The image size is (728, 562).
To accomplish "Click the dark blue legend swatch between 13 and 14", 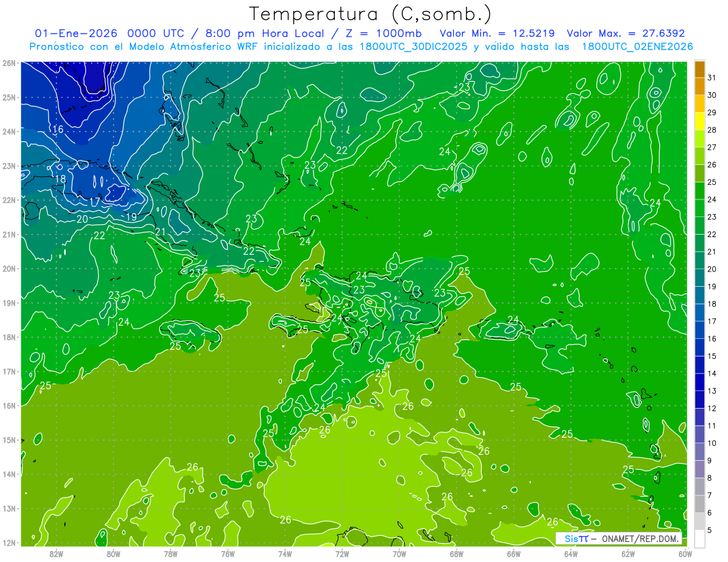I will pos(699,382).
